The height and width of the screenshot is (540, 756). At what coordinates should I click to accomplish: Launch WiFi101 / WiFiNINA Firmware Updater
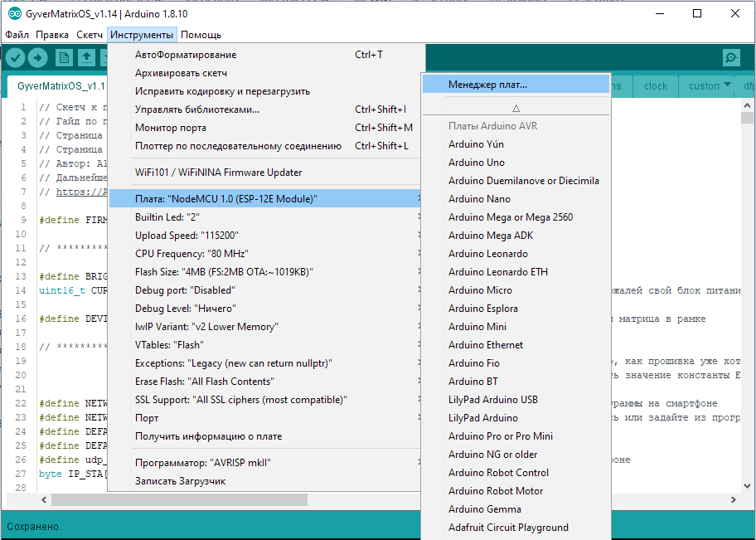pyautogui.click(x=265, y=173)
